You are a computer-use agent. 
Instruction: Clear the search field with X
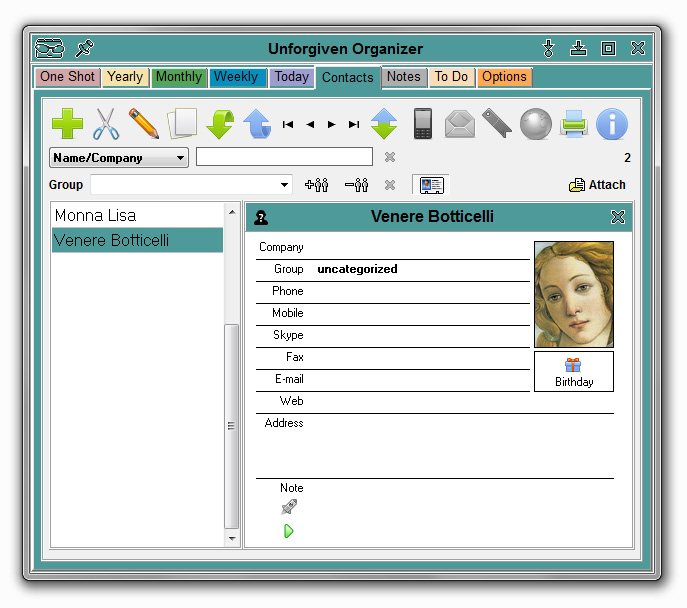click(390, 157)
